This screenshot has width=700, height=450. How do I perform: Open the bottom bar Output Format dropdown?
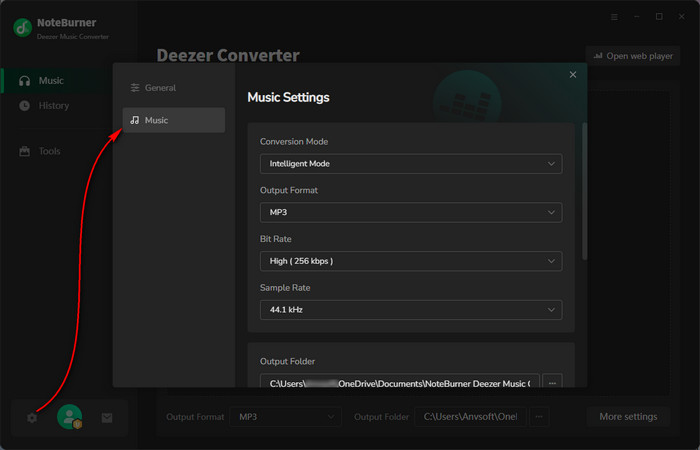(x=285, y=417)
